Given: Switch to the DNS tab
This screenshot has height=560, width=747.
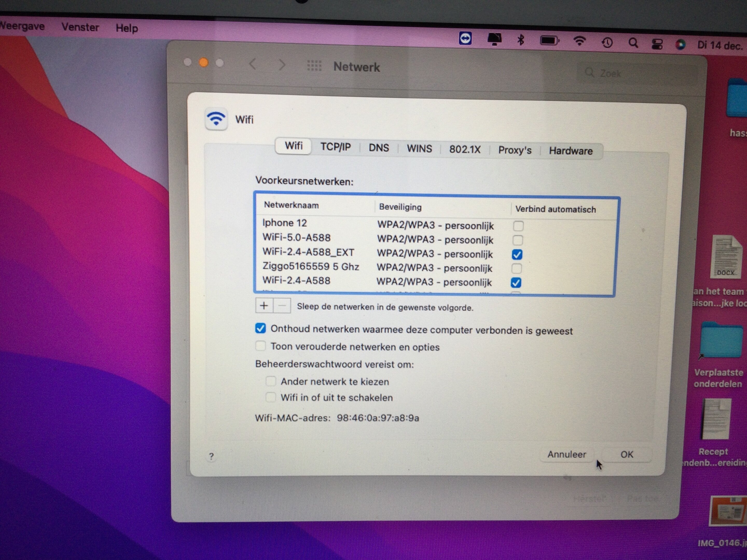Looking at the screenshot, I should coord(379,148).
